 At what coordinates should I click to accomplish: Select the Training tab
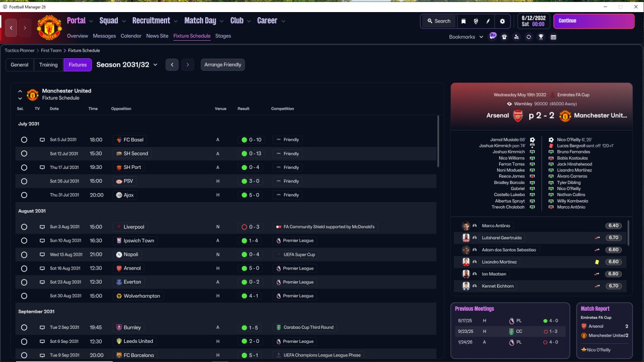pos(48,65)
